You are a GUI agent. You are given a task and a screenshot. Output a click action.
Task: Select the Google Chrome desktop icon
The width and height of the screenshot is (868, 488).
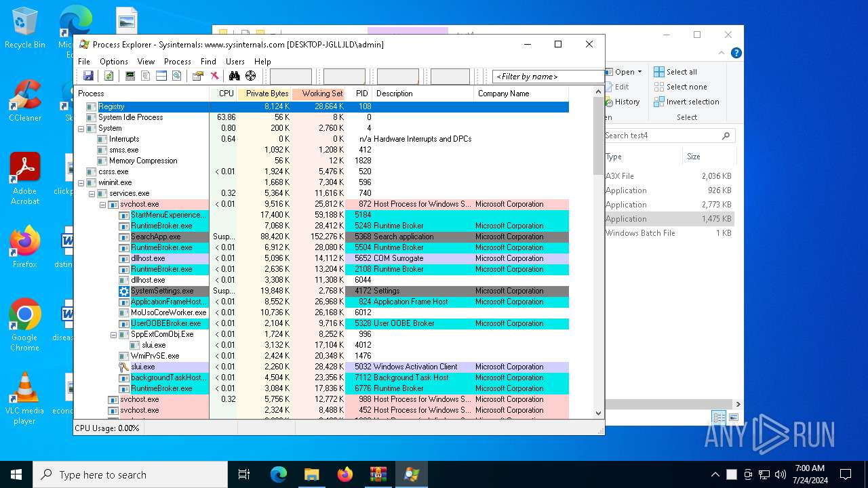click(24, 325)
